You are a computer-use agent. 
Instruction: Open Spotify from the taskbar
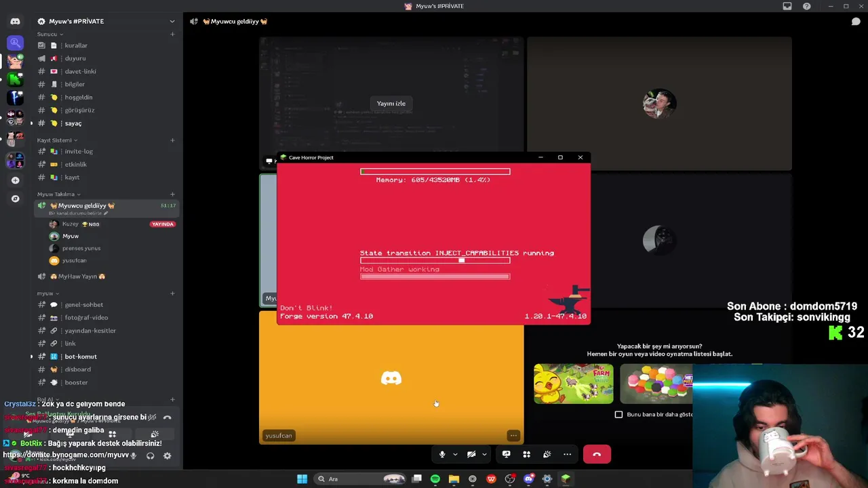(x=435, y=479)
